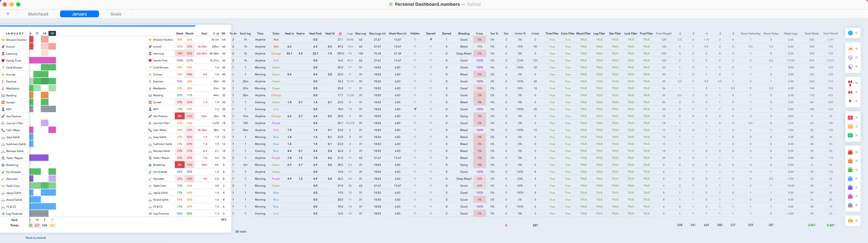Click the red X icon in right sidebar
The height and width of the screenshot is (243, 868).
[850, 118]
